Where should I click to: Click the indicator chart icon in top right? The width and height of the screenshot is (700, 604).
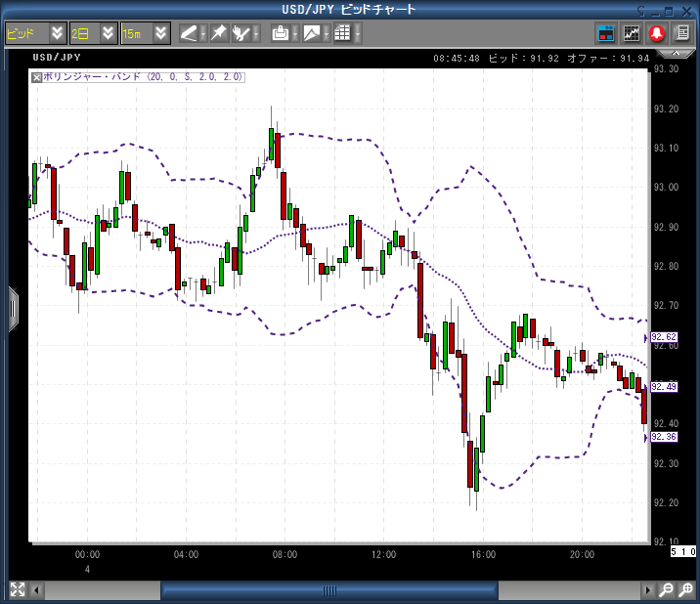(632, 32)
